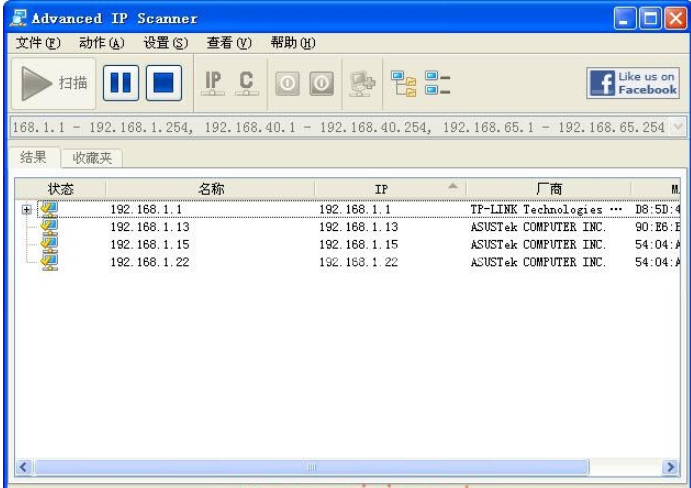Click the horizontal scrollbar right arrow
The width and height of the screenshot is (691, 488).
pos(671,467)
